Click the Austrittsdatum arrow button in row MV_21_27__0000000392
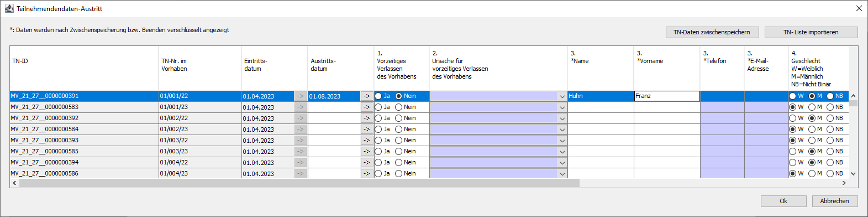 tap(367, 118)
